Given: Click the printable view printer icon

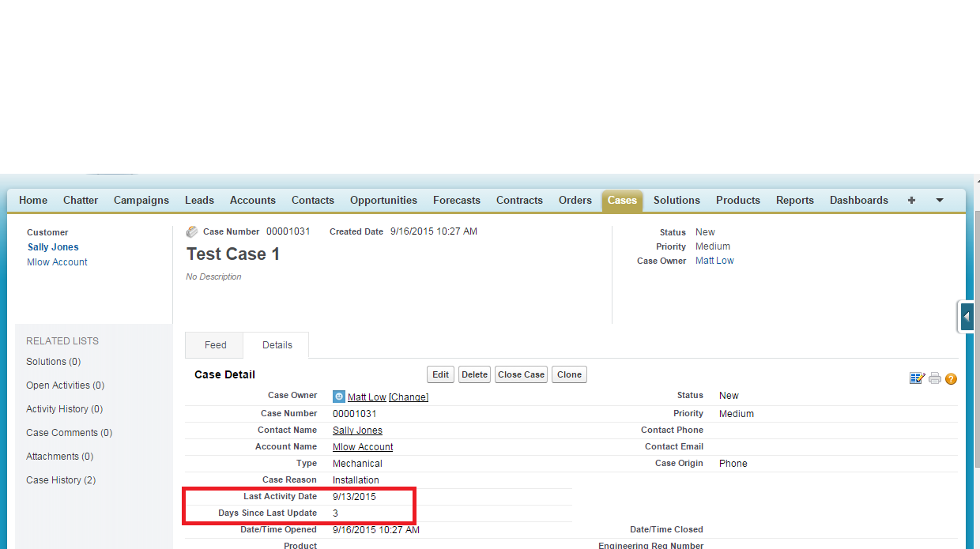Looking at the screenshot, I should 935,378.
